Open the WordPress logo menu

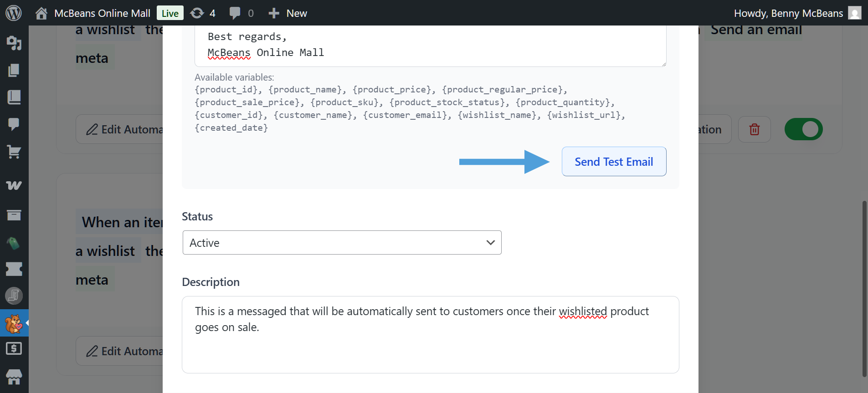click(14, 13)
